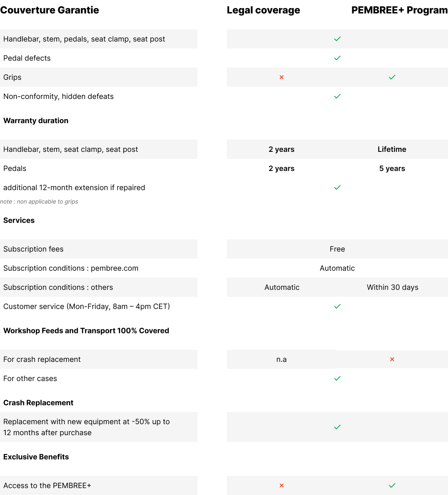This screenshot has height=495, width=448.
Task: Click the Subscription conditions pembree.com label
Action: pos(71,268)
